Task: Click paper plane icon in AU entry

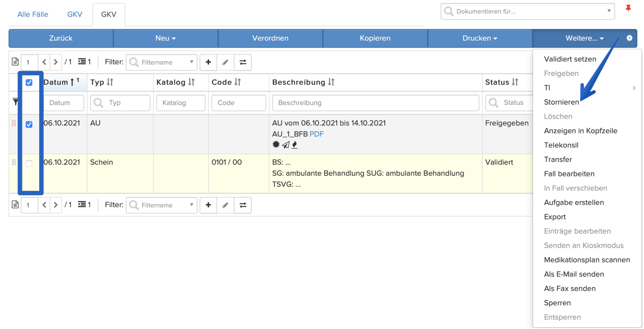Action: [x=286, y=145]
